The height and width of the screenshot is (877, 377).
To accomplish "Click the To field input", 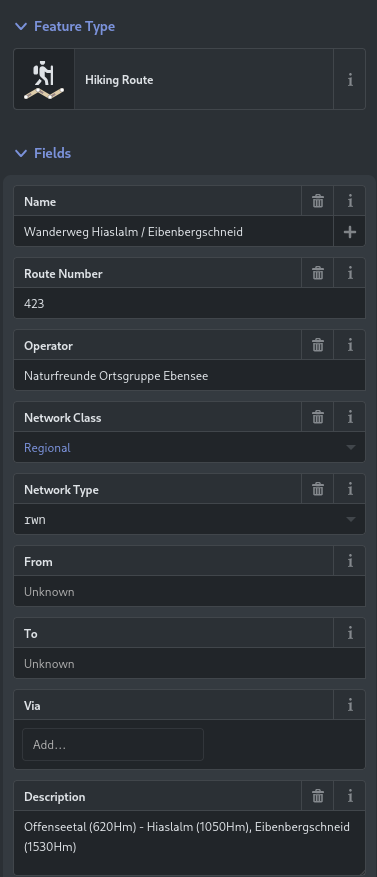I will [x=190, y=664].
